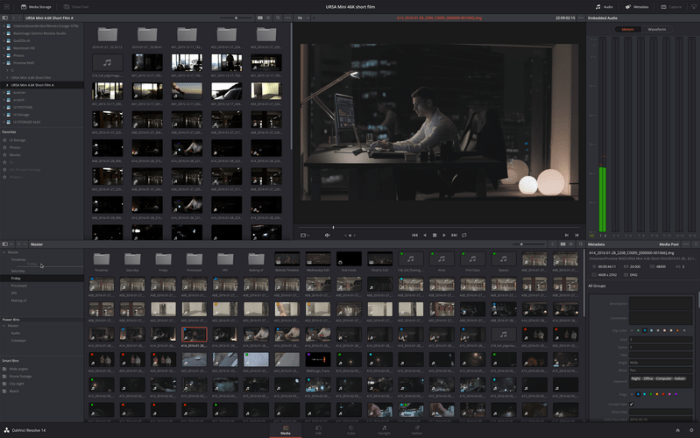This screenshot has width=700, height=438.
Task: Switch audio panel to the Meters tab
Action: 628,29
